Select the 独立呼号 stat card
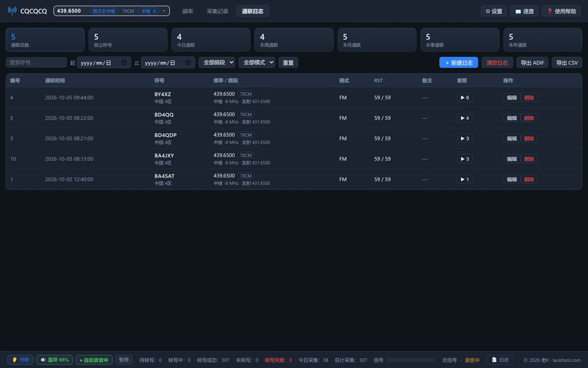Viewport: 588px width, 368px height. coord(128,40)
